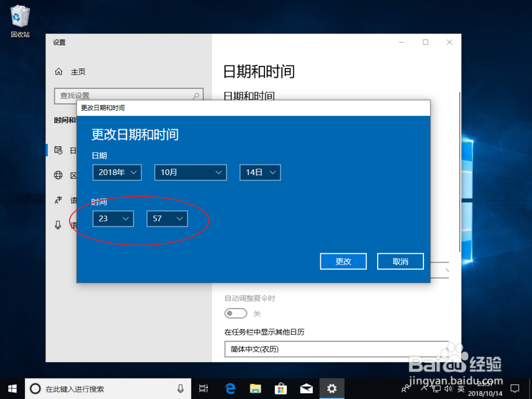Open the hour dropdown showing 23
The width and height of the screenshot is (532, 399).
(x=113, y=219)
